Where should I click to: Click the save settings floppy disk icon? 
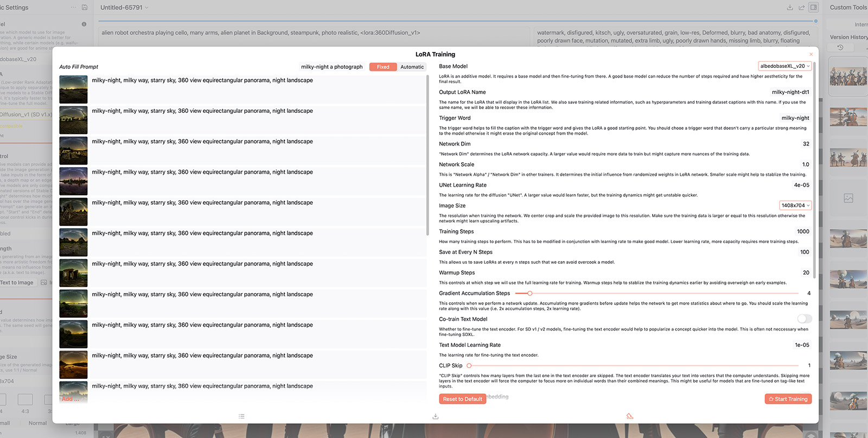pos(85,8)
